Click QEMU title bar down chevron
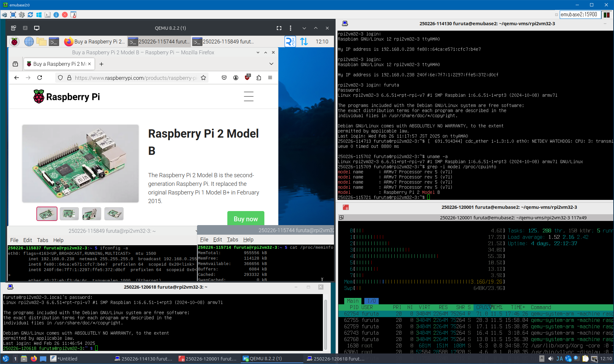This screenshot has height=364, width=614. coord(304,28)
